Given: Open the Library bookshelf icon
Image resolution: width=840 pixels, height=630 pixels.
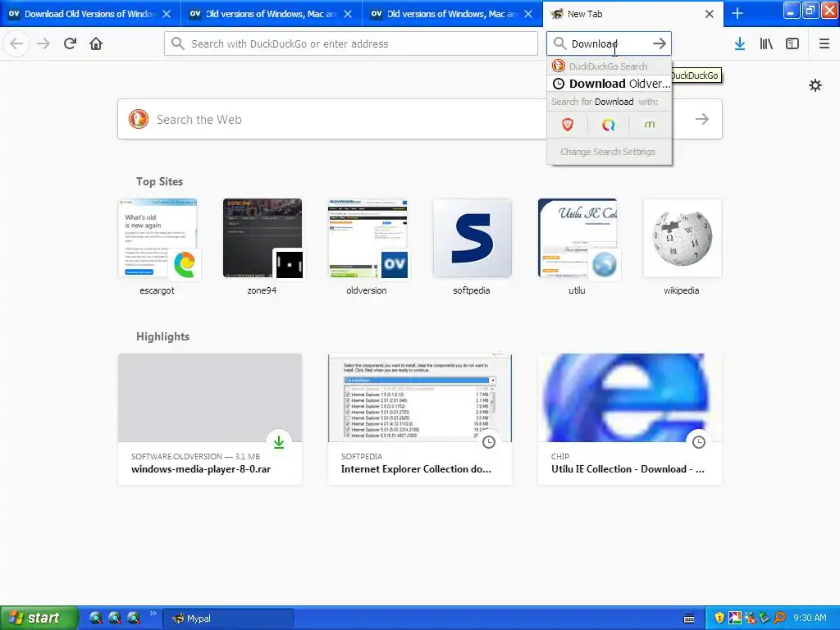Looking at the screenshot, I should (766, 44).
